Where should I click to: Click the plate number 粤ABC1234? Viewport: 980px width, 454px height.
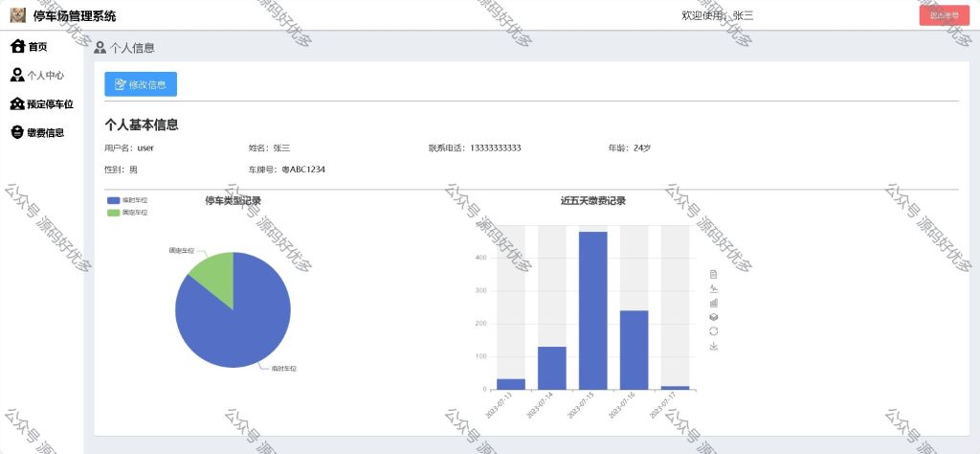[x=303, y=170]
